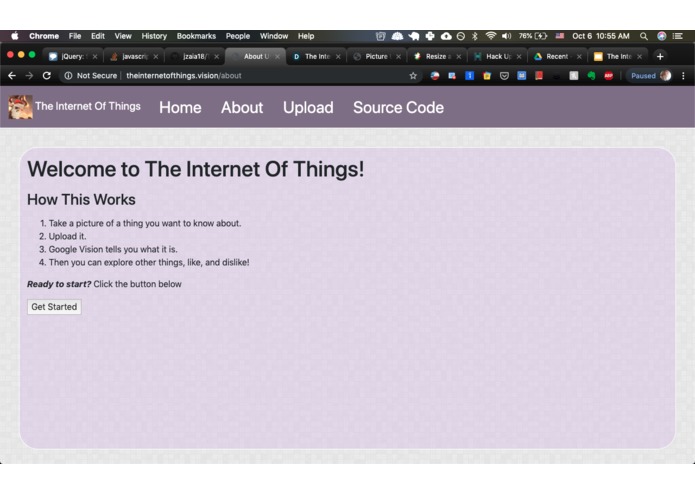Click the Home navigation link
The width and height of the screenshot is (695, 494).
180,107
